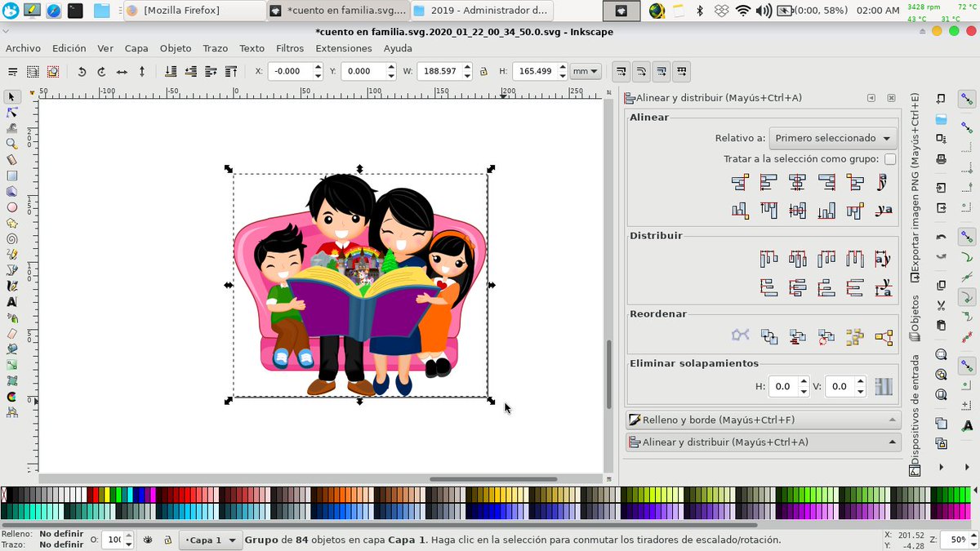
Task: Select the Spiral tool
Action: click(11, 239)
